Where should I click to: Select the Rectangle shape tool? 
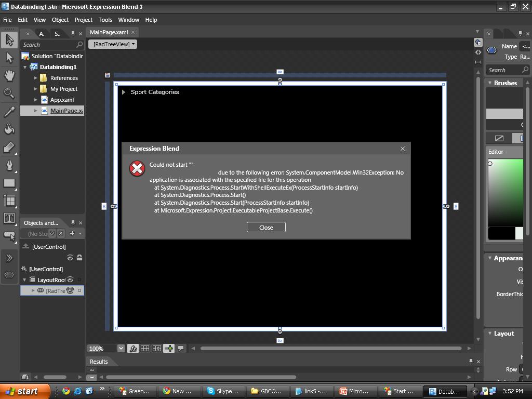pyautogui.click(x=9, y=183)
